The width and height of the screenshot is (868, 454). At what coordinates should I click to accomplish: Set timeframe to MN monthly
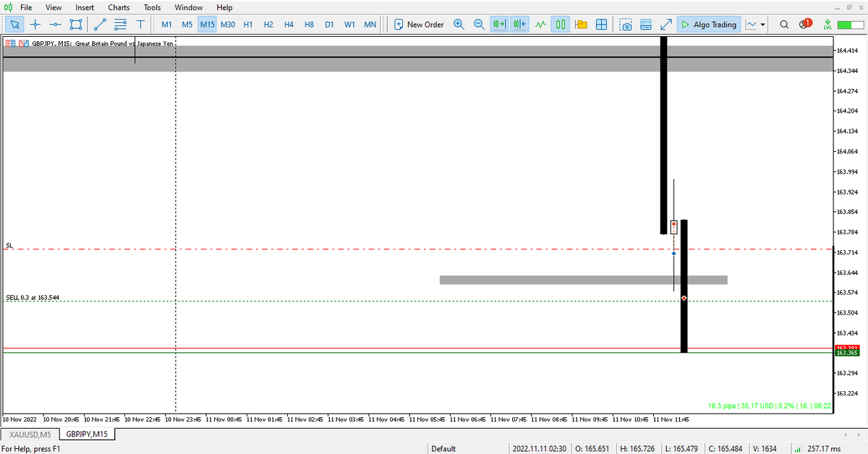[370, 25]
